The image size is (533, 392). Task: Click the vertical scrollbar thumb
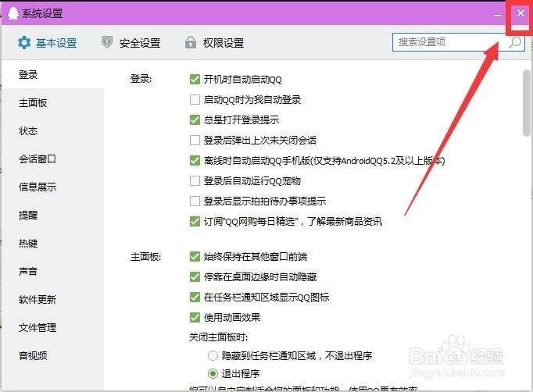[x=527, y=103]
